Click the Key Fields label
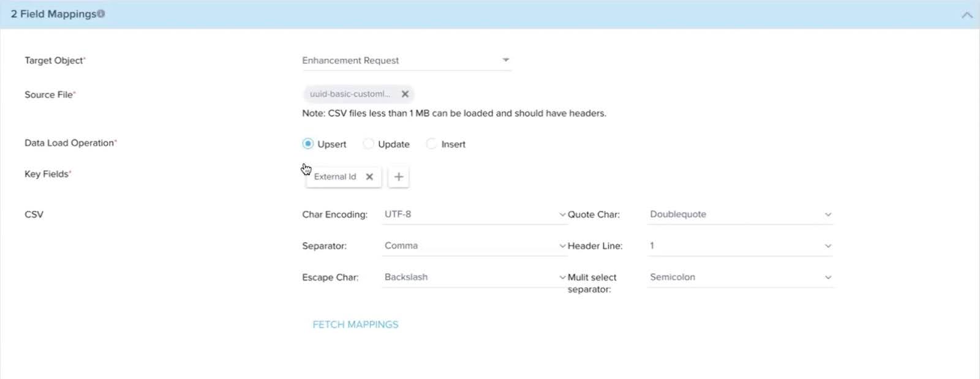This screenshot has width=980, height=379. click(47, 174)
